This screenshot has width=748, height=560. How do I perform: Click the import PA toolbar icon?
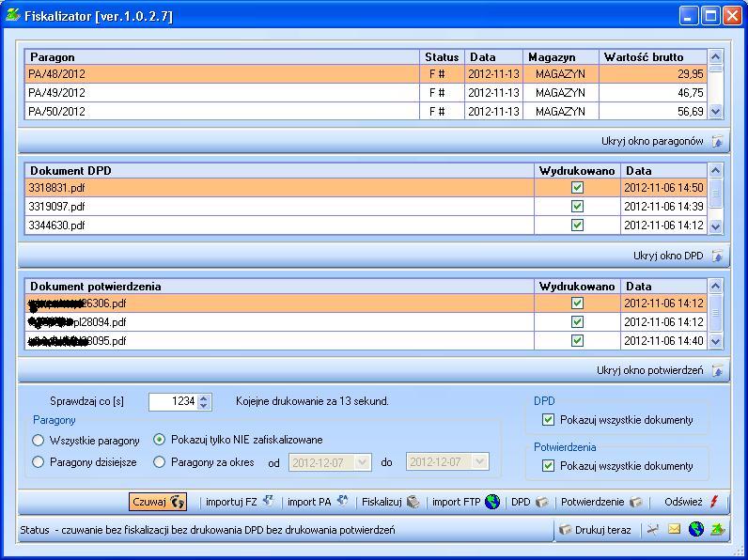[342, 502]
